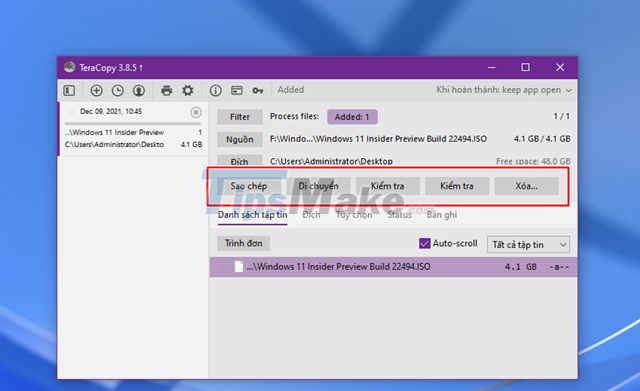
Task: Click the 'Nguồn' source button
Action: coord(240,139)
